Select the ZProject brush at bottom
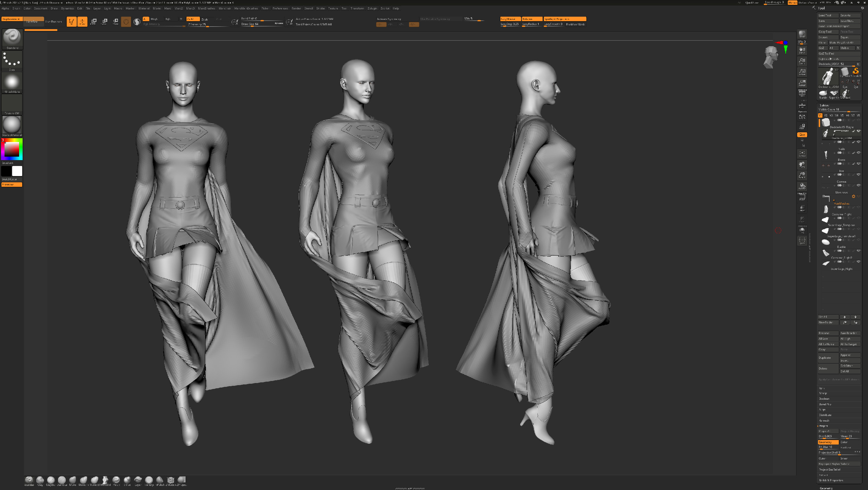Screen dimensions: 868x490 pos(182,481)
